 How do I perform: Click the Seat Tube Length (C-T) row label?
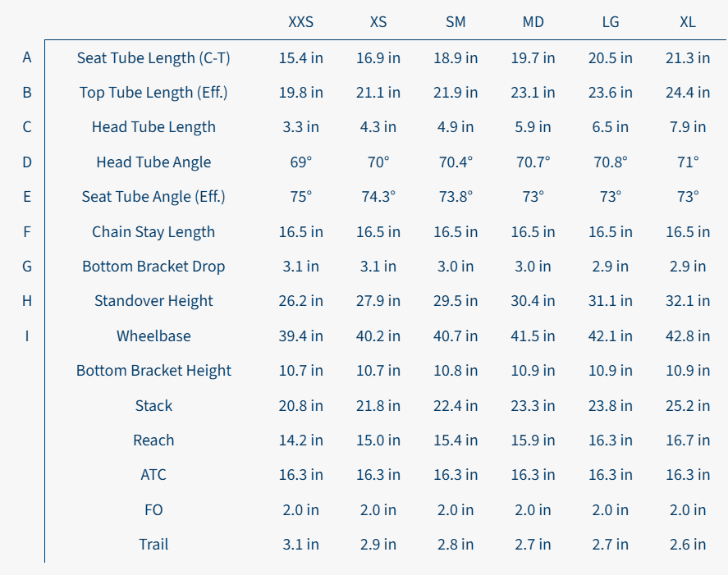click(x=153, y=57)
